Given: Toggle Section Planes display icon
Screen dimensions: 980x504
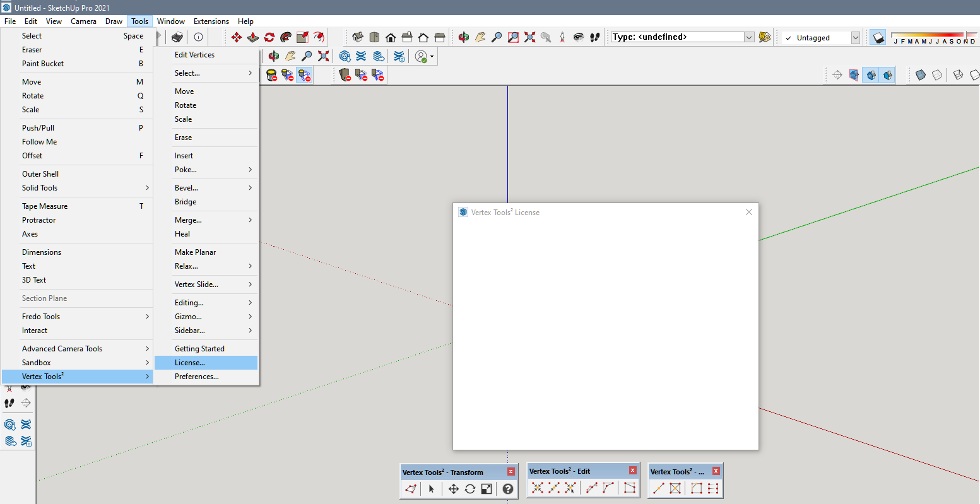Looking at the screenshot, I should point(854,75).
